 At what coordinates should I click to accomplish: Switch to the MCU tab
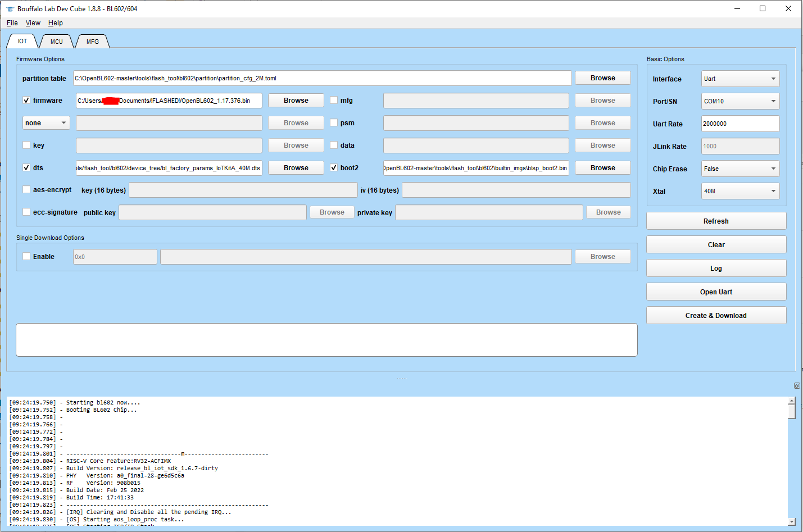pos(57,42)
